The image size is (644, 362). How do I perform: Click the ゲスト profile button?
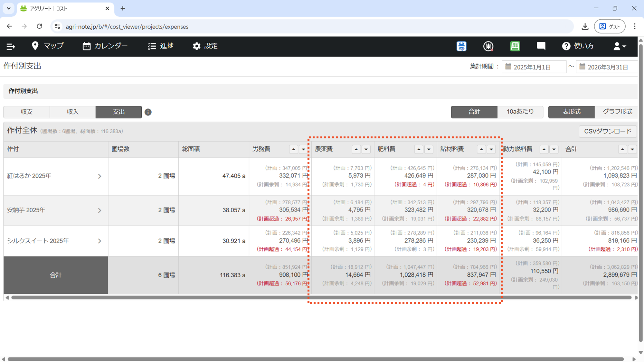pyautogui.click(x=610, y=26)
